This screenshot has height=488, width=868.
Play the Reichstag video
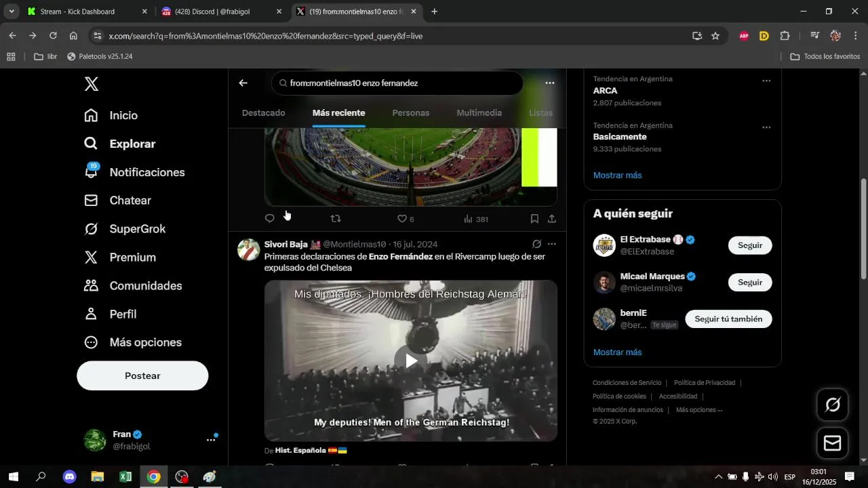(411, 361)
